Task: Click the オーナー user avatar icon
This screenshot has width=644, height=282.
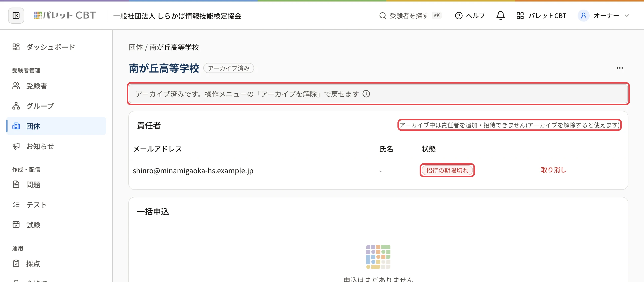Action: point(584,16)
